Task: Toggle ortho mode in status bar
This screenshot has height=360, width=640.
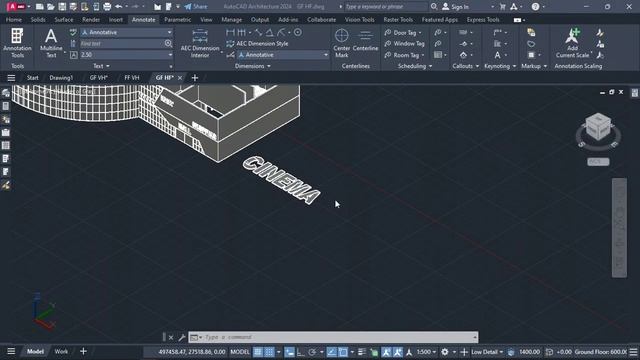Action: (301, 351)
